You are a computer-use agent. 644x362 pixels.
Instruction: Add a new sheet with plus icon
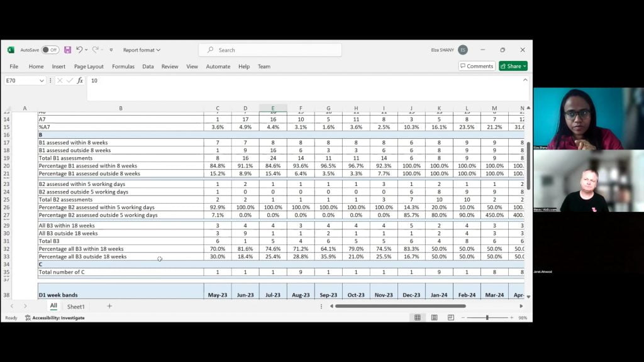109,306
